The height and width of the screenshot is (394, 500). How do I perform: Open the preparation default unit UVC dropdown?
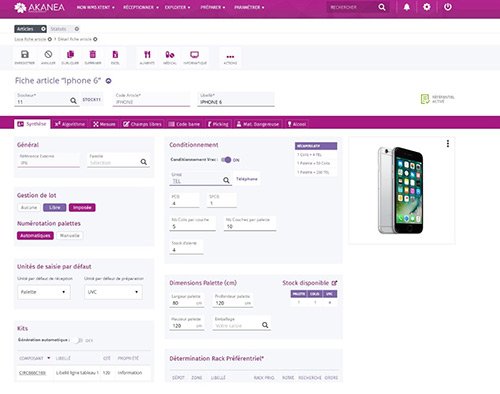[x=113, y=292]
